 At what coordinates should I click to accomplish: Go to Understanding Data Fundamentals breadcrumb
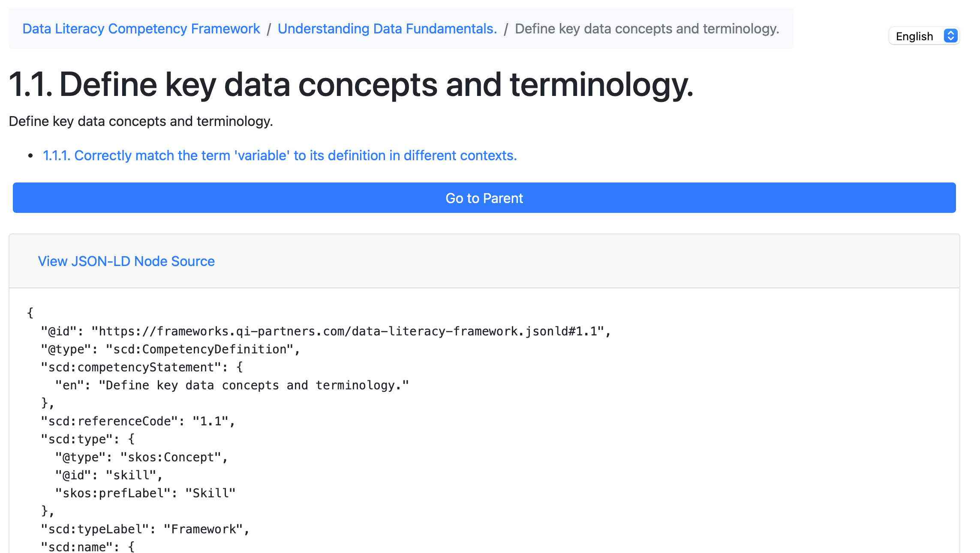387,29
